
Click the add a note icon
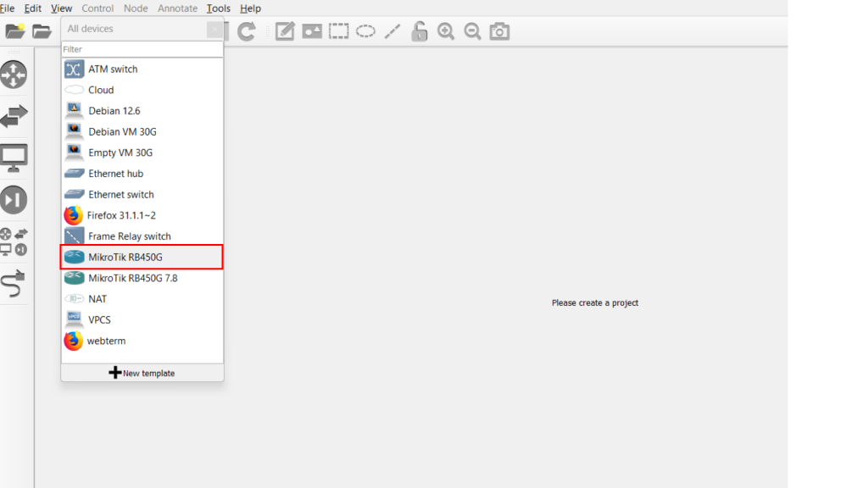pyautogui.click(x=285, y=32)
